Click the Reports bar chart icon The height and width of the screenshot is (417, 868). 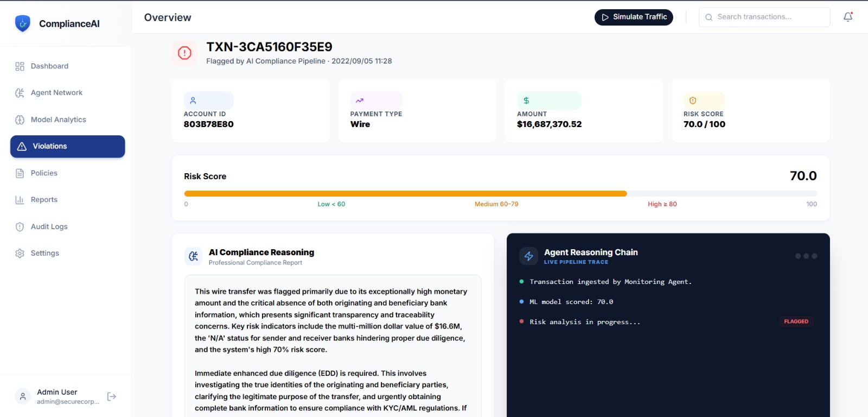coord(20,200)
